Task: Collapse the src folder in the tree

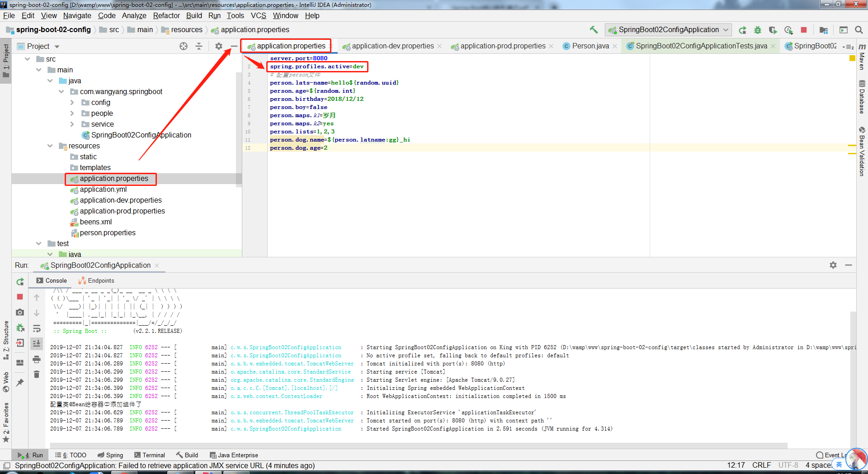Action: [28, 59]
